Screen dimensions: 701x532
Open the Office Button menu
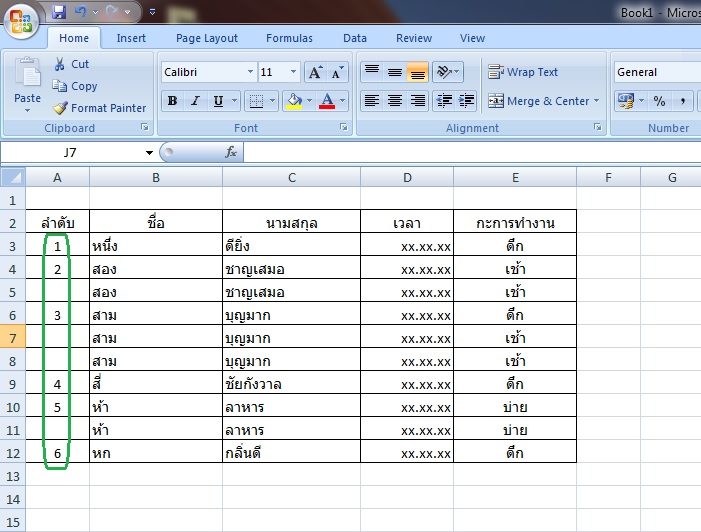(21, 21)
